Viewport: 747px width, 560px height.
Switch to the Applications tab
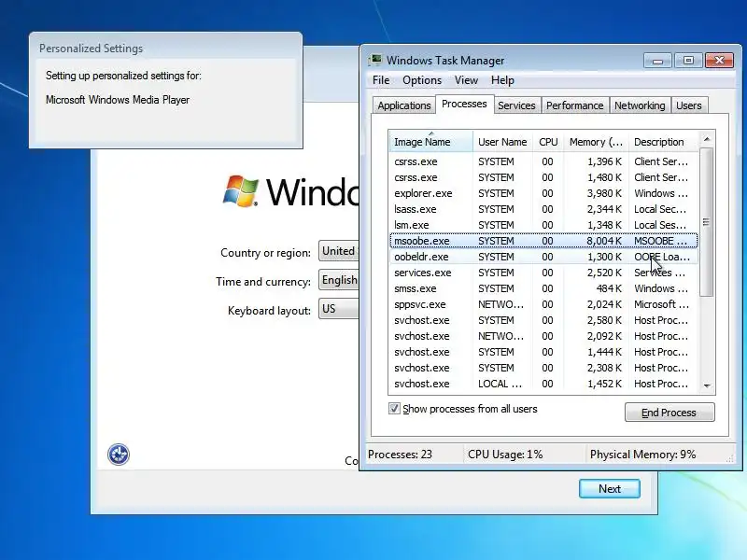tap(404, 105)
